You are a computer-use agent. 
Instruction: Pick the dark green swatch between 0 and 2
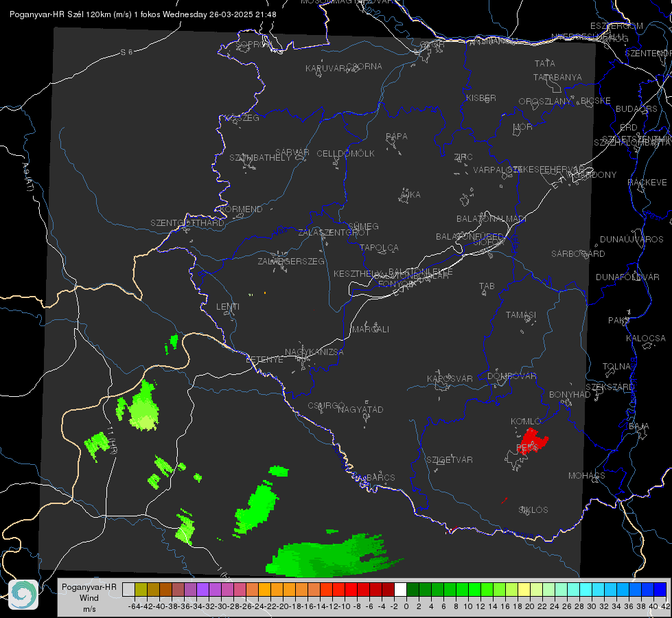pyautogui.click(x=413, y=590)
